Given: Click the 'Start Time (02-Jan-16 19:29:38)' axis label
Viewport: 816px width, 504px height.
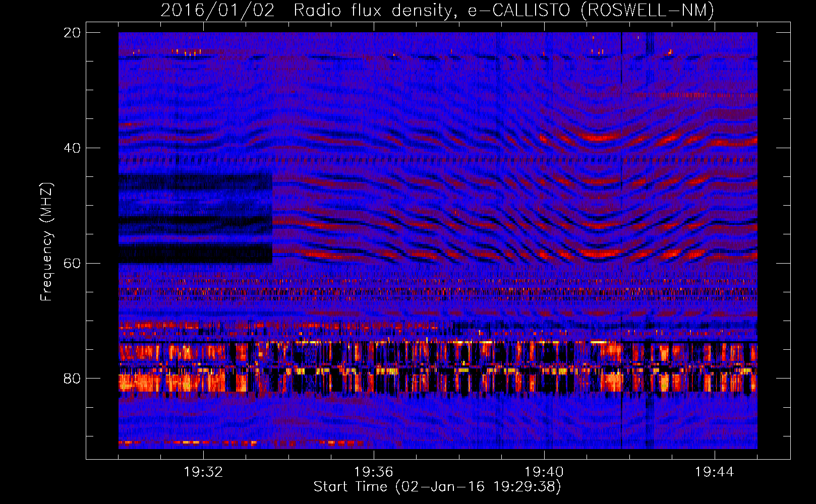Looking at the screenshot, I should click(x=437, y=487).
